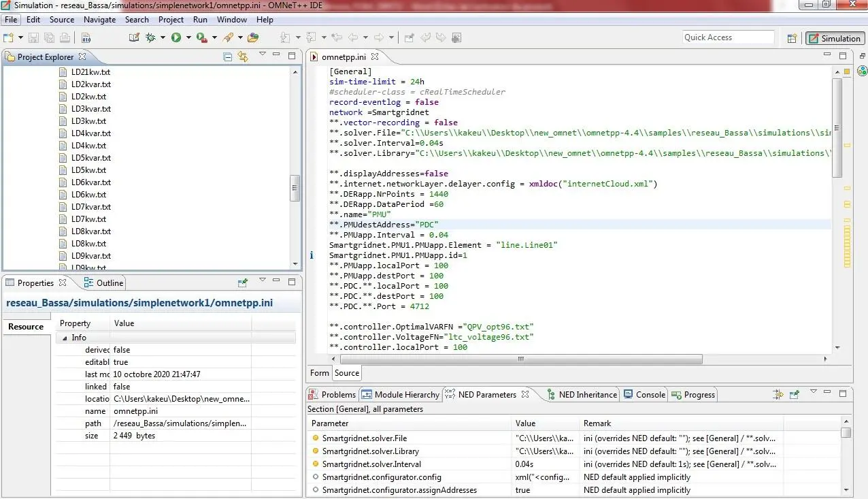Click the External Tools run icon
868x499 pixels.
tap(201, 37)
